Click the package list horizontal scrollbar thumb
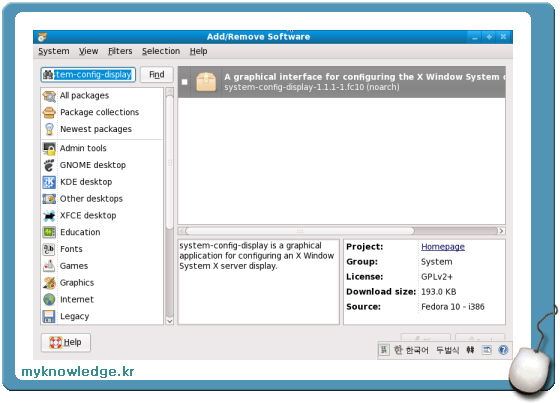560x403 pixels. 300,231
